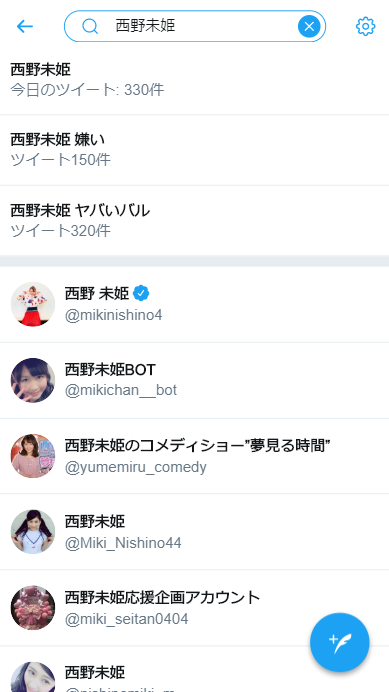Clear the search field with X icon
Image resolution: width=389 pixels, height=692 pixels.
click(309, 26)
